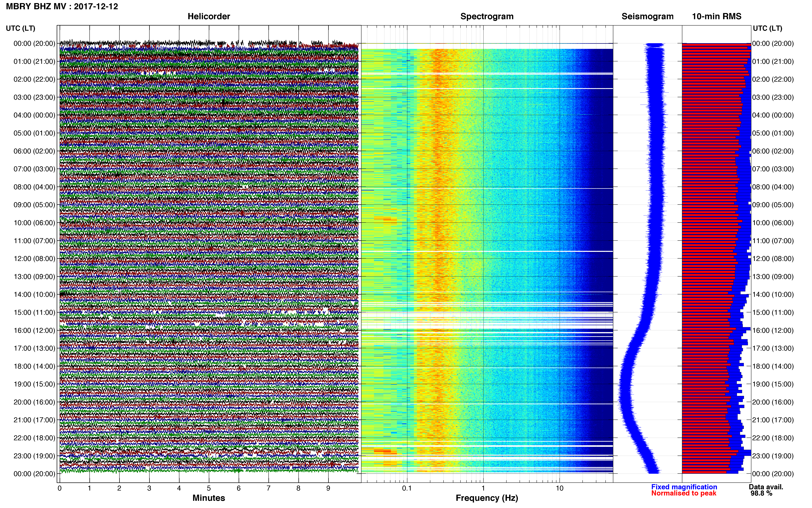Viewport: 812px width, 508px height.
Task: Click the right '02:00 (22:00)' time label
Action: click(773, 79)
